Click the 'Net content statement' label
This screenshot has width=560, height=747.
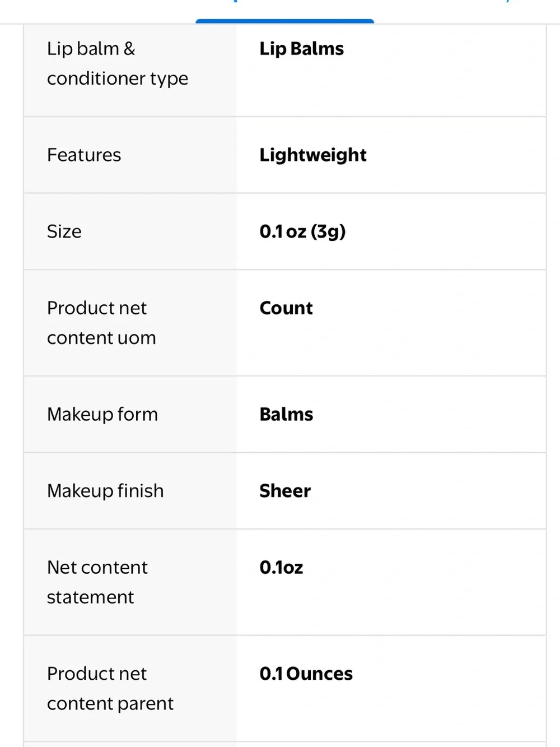(x=97, y=582)
